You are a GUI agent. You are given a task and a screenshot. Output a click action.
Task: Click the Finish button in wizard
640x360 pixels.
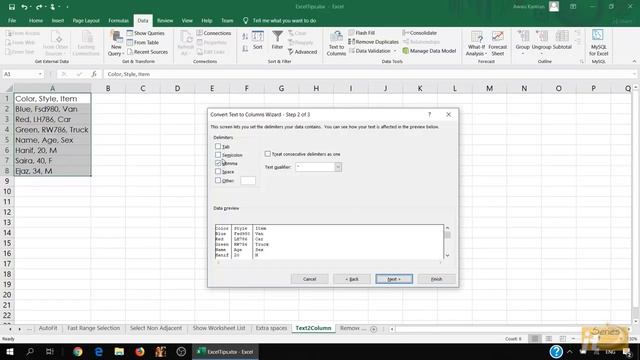click(x=436, y=279)
